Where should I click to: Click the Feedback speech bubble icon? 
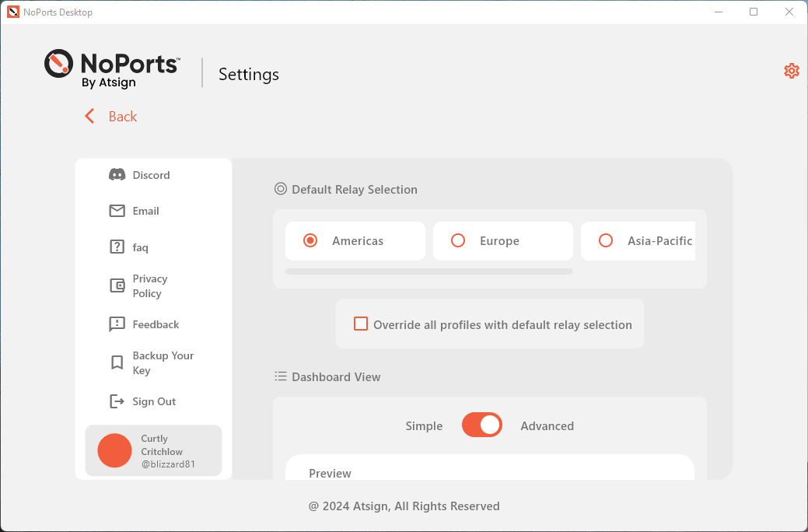tap(117, 324)
